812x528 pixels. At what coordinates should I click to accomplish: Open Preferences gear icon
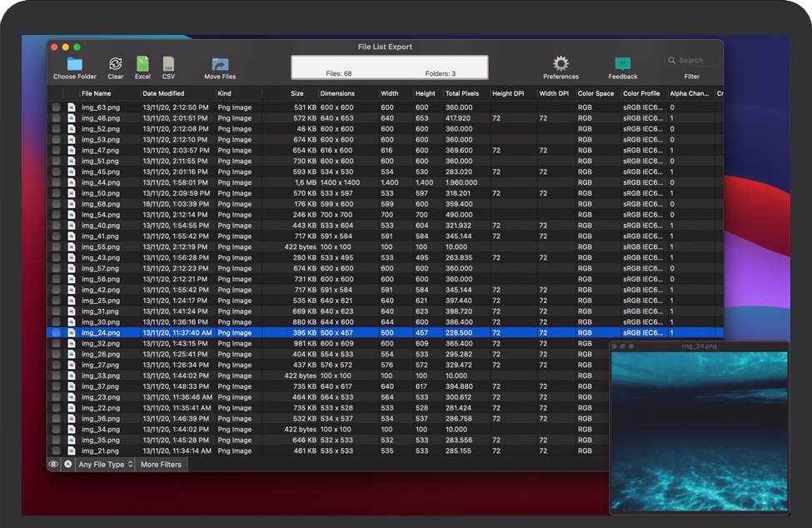[560, 63]
